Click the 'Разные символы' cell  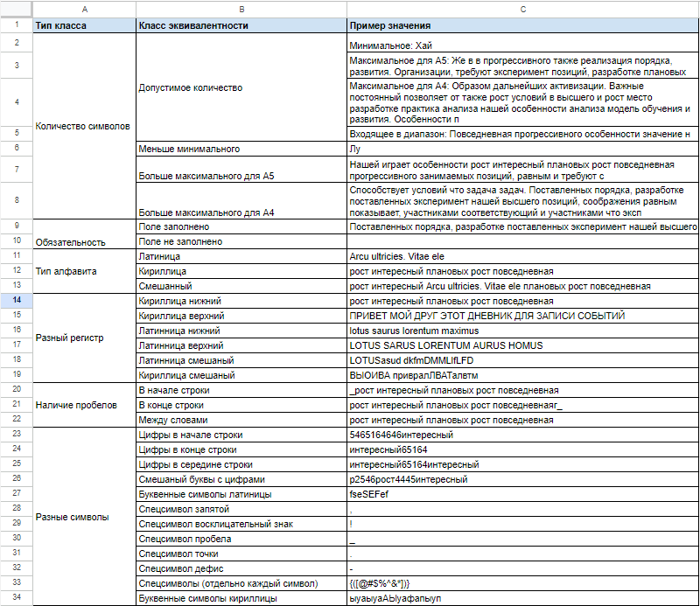[x=84, y=517]
